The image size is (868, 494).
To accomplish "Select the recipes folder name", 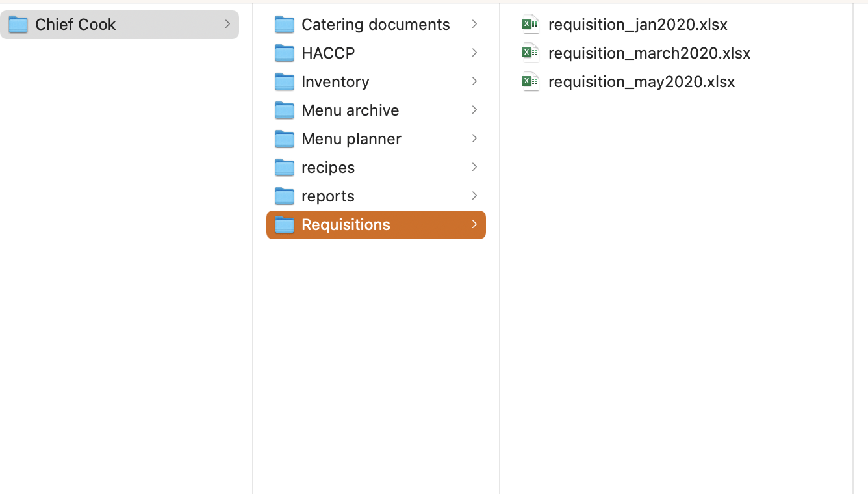I will pyautogui.click(x=328, y=168).
